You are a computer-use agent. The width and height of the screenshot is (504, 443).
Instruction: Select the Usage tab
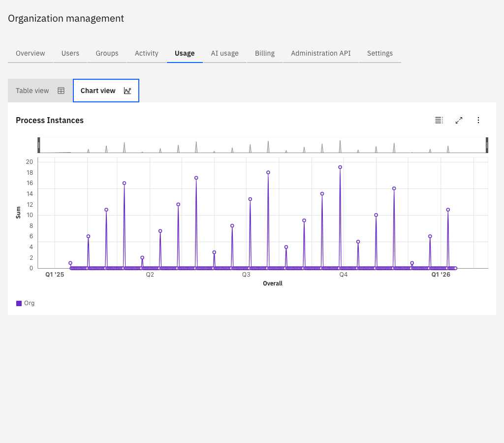185,53
